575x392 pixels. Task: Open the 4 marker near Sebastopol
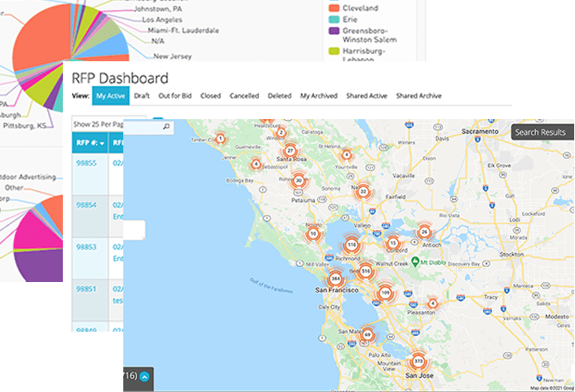tap(256, 164)
